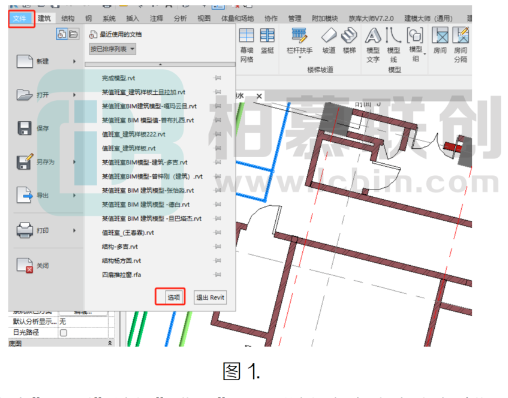Switch to the Manage (管理) ribbon tab
Image resolution: width=508 pixels, height=398 pixels.
tap(294, 18)
